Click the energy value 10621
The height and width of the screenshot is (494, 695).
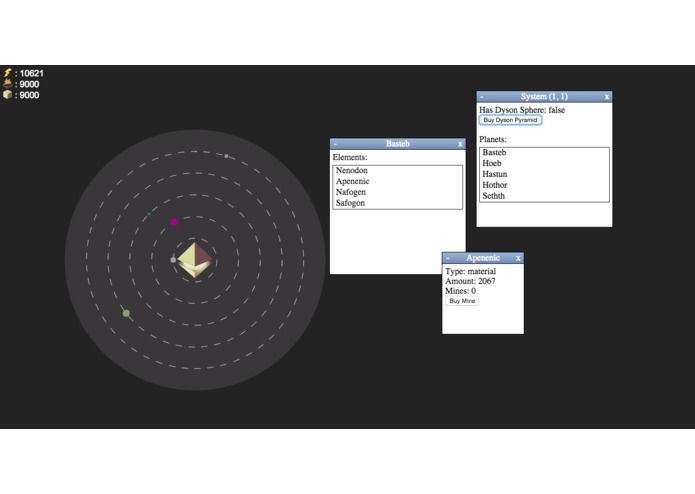tap(31, 73)
